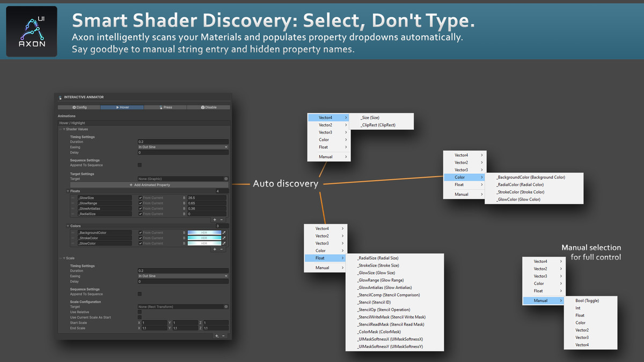Expand Color in menu showing _RadialColor
This screenshot has height=362, width=644.
point(464,177)
